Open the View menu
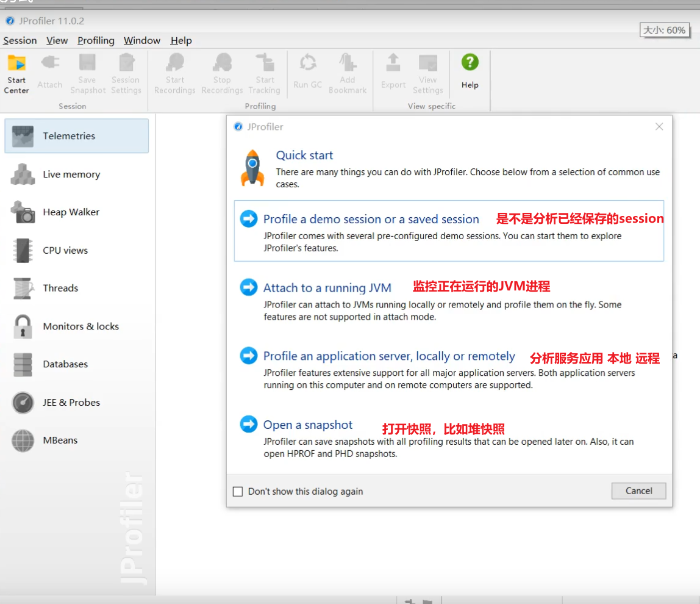The height and width of the screenshot is (604, 700). pos(57,41)
